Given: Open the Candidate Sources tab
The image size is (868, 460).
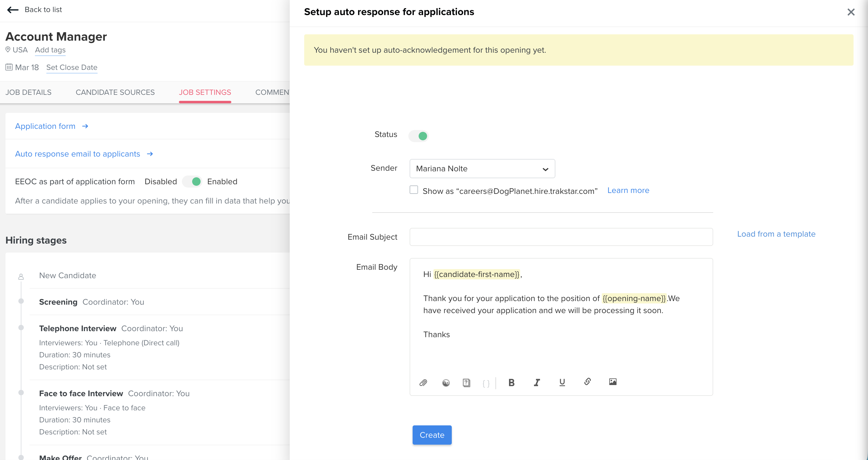Looking at the screenshot, I should 115,92.
